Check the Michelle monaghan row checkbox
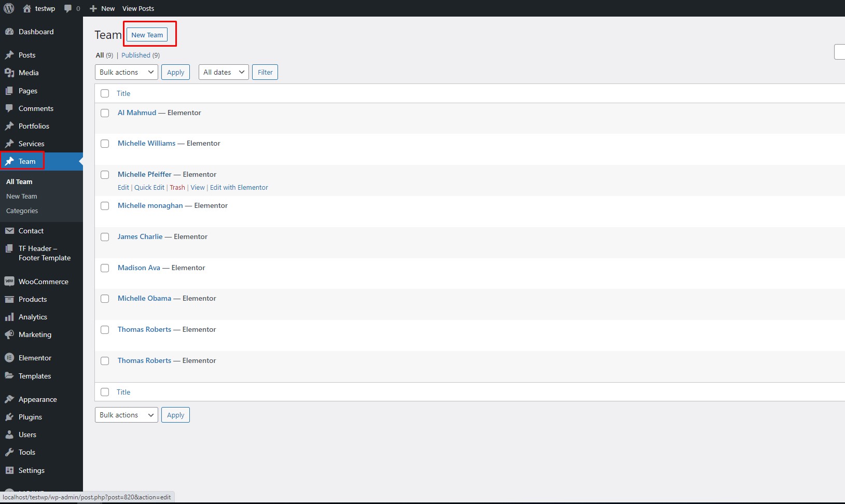This screenshot has width=845, height=504. (x=105, y=206)
